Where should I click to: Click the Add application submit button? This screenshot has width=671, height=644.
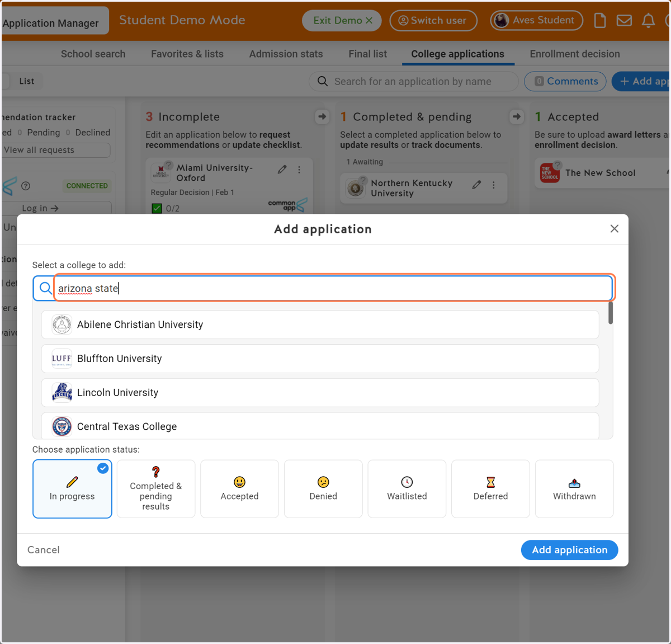569,550
